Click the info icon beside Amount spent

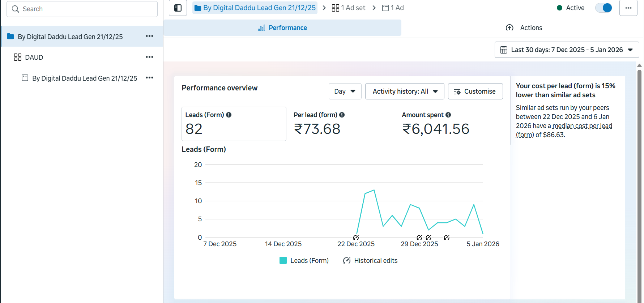(x=448, y=115)
